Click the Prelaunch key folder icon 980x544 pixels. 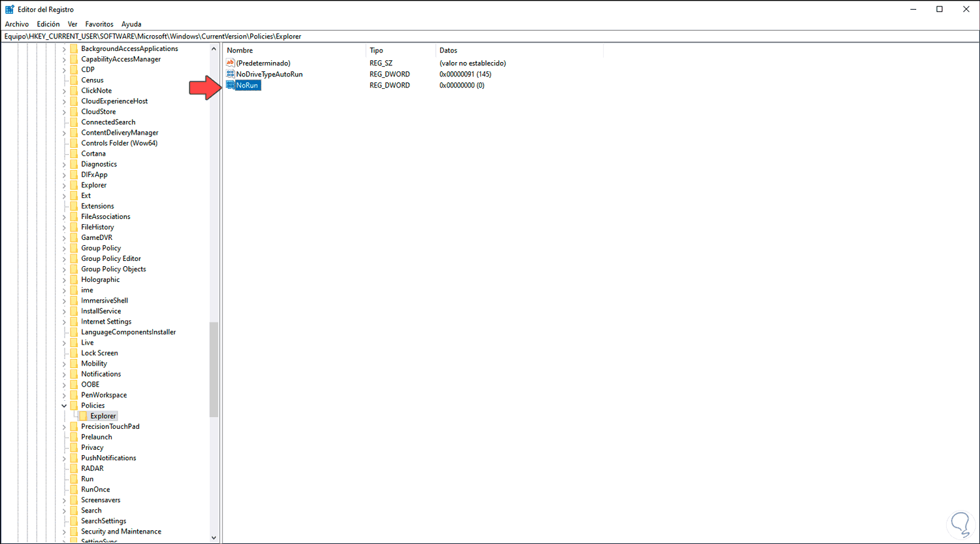[x=74, y=437]
